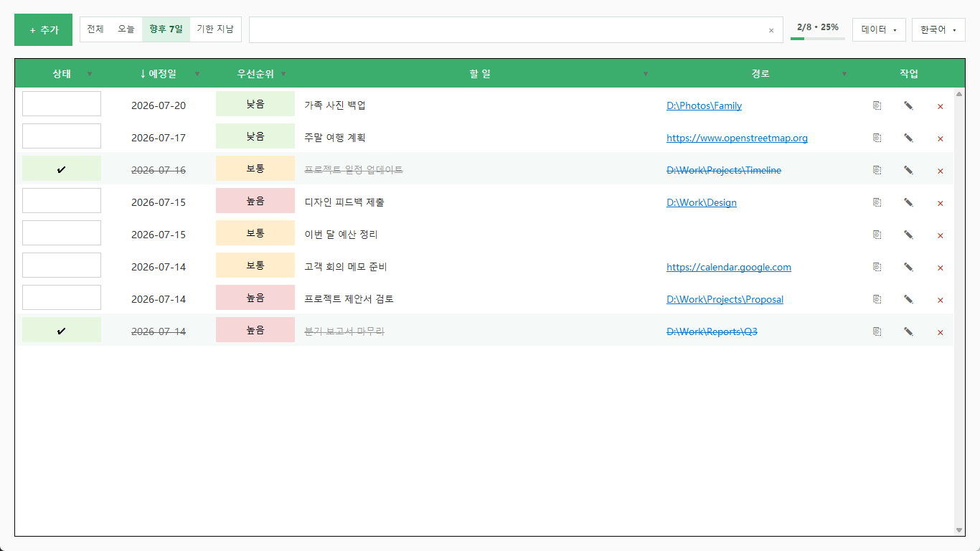This screenshot has width=980, height=551.
Task: Edit the 주말 여행 계획 task with pencil
Action: [x=908, y=138]
